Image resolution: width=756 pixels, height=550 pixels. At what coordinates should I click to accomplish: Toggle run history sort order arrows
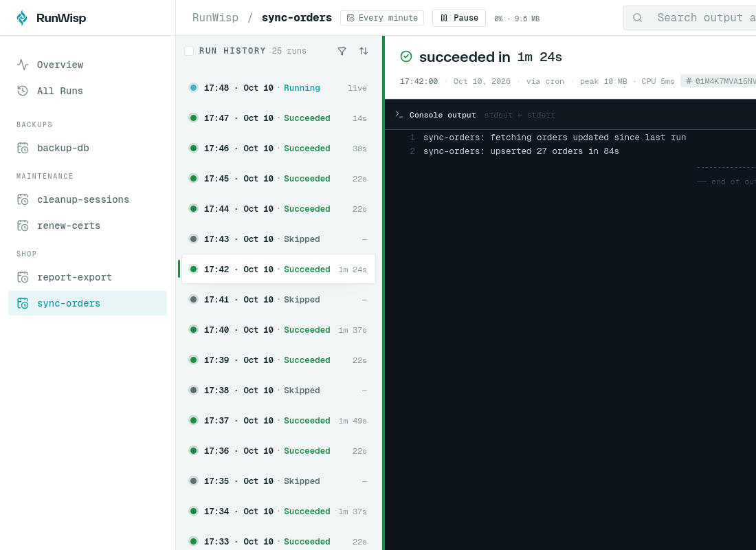[x=364, y=51]
